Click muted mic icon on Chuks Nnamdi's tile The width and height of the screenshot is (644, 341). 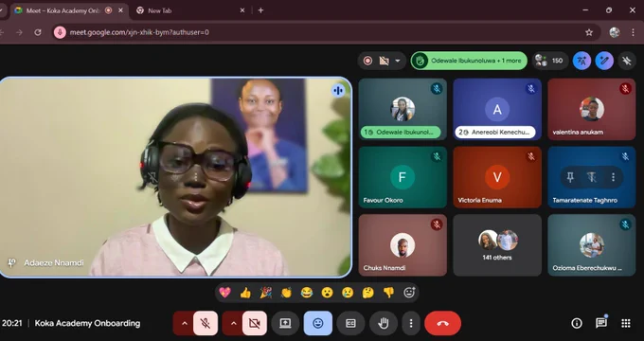[437, 224]
